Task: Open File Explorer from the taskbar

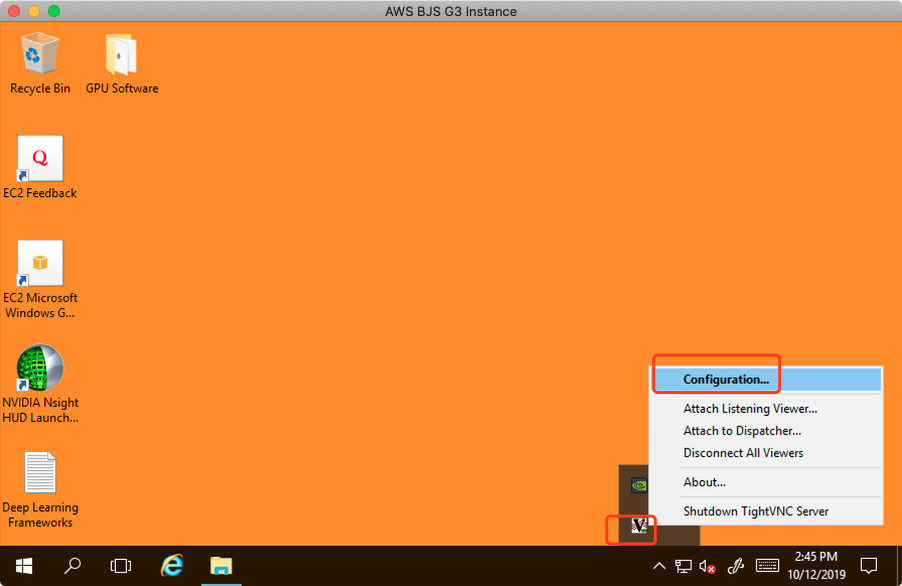Action: (222, 566)
